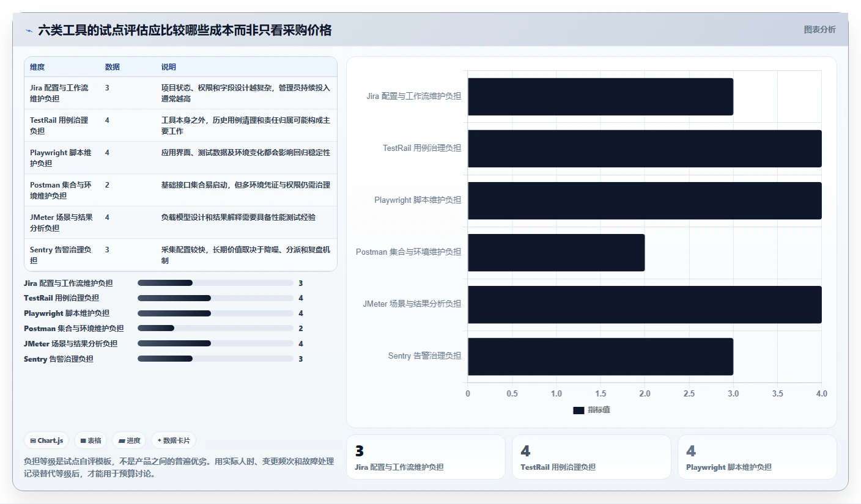
Task: Click the 图表分析 label in header
Action: [x=819, y=29]
